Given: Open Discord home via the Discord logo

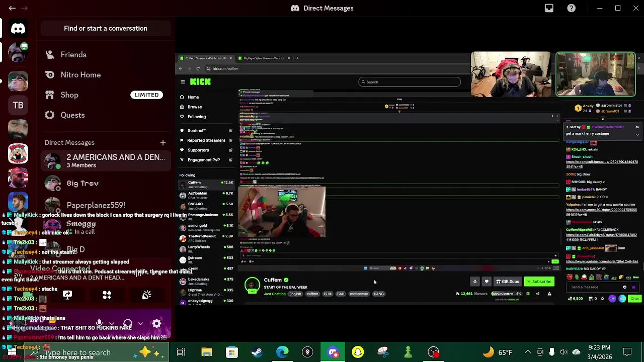Looking at the screenshot, I should point(18,29).
